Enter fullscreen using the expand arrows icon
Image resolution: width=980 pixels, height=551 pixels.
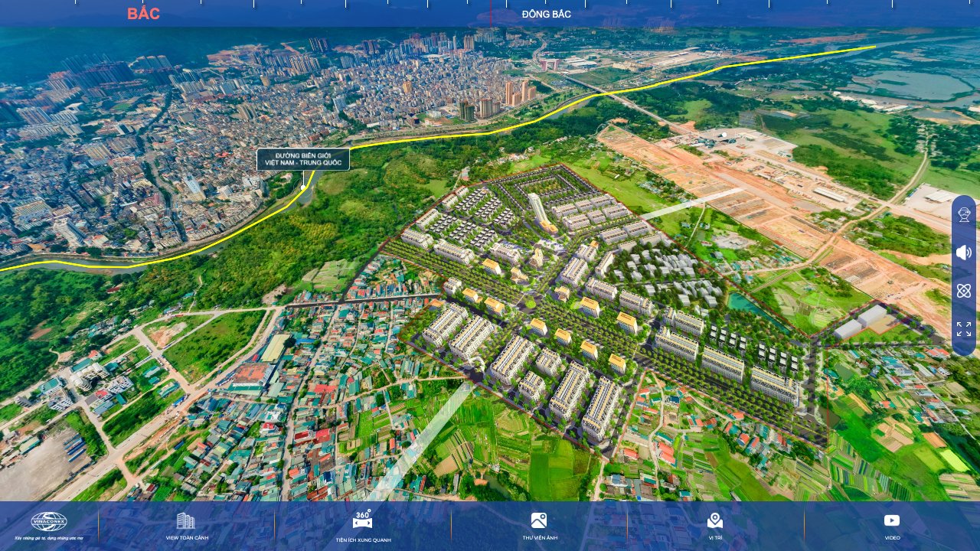[964, 329]
